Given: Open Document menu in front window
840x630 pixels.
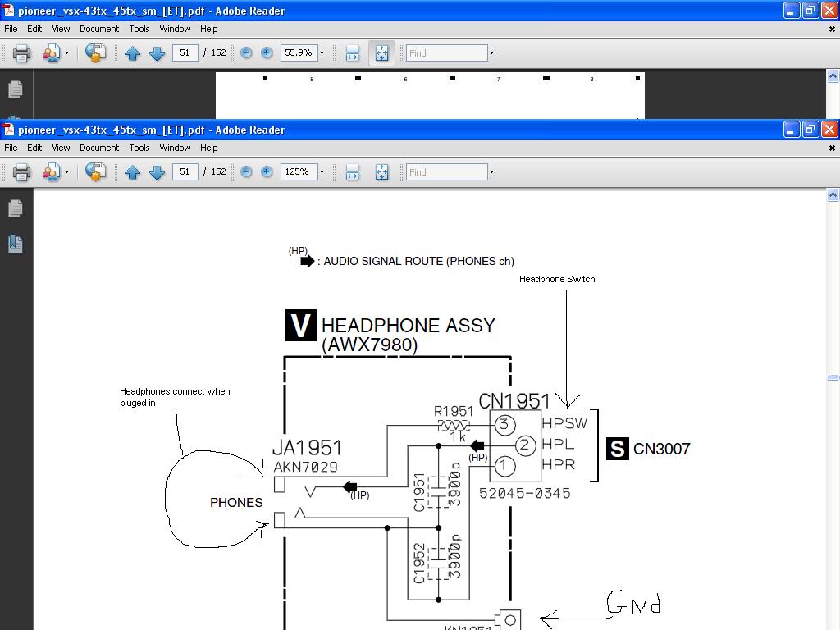Looking at the screenshot, I should point(99,148).
